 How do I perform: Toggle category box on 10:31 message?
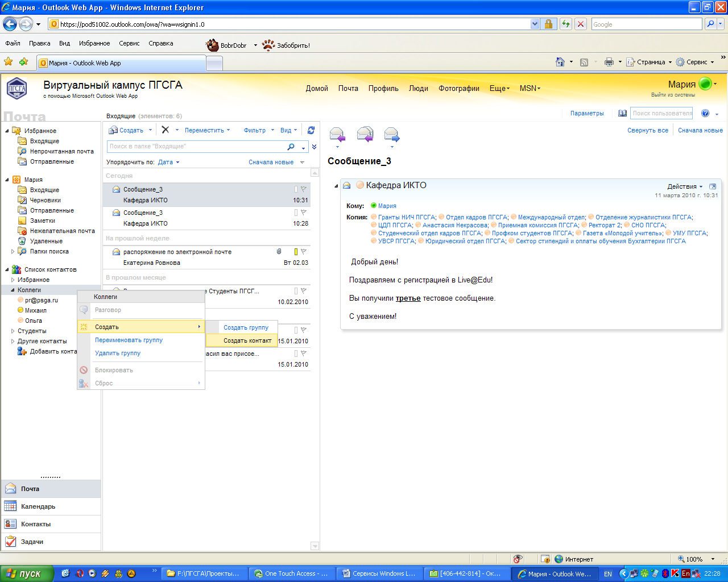(296, 189)
